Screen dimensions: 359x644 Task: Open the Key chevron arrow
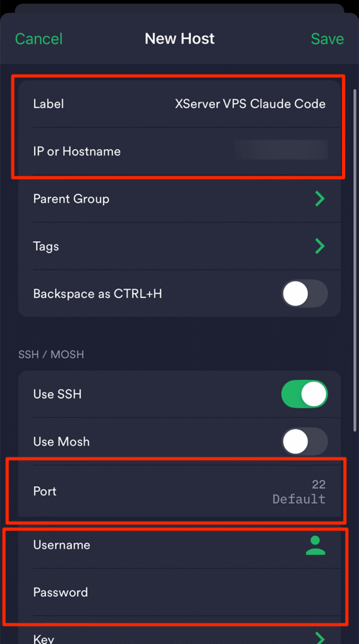(x=320, y=638)
